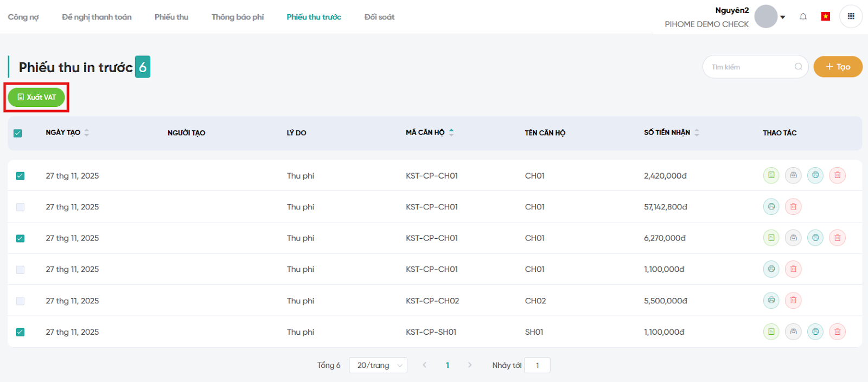Delete the 2,420,000đ receipt via trash icon
The image size is (868, 382).
pyautogui.click(x=837, y=175)
